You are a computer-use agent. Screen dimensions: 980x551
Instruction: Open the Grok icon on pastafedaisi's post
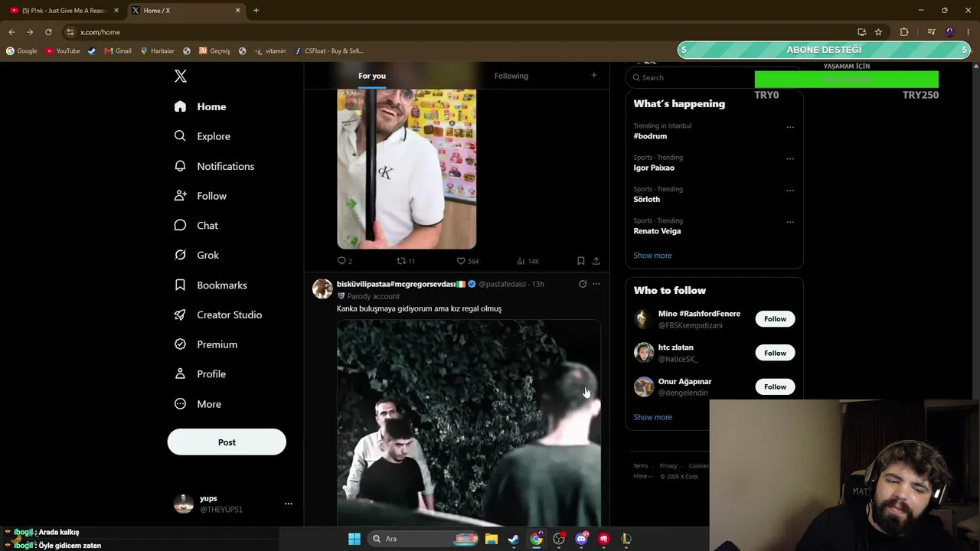click(x=583, y=284)
